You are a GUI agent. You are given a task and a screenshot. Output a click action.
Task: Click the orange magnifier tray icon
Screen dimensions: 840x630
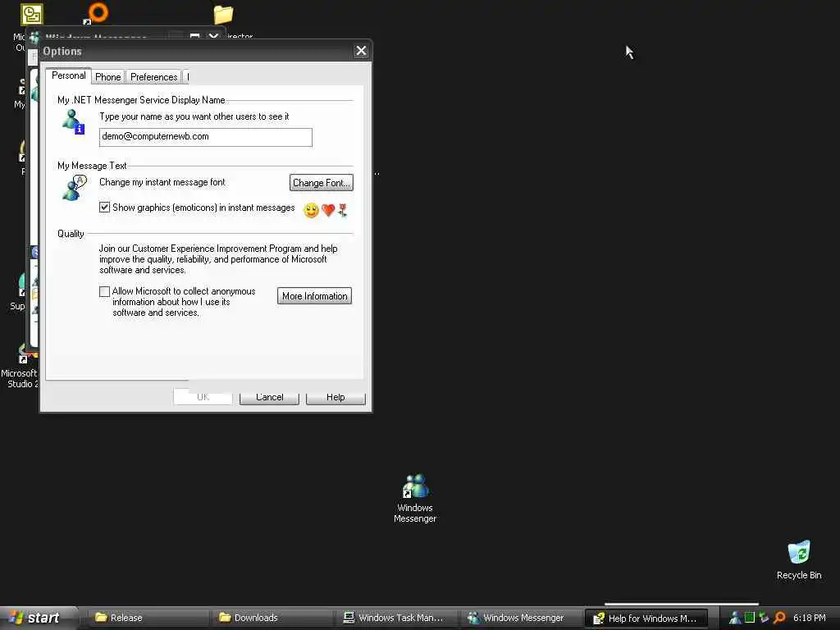click(779, 618)
